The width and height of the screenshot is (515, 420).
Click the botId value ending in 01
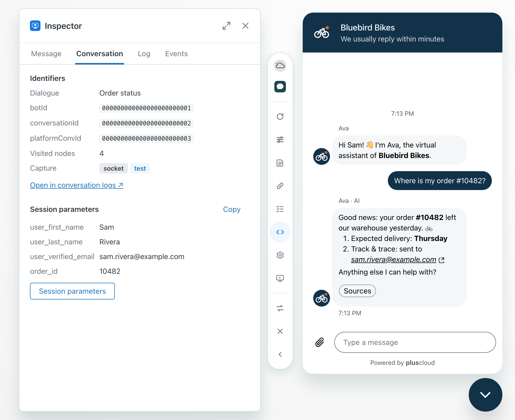[146, 108]
